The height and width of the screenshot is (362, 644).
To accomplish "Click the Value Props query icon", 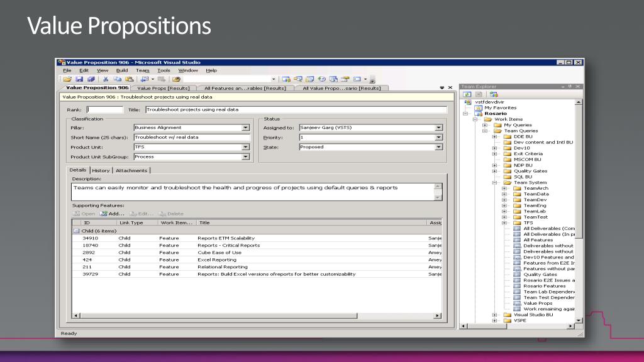I will click(x=517, y=304).
